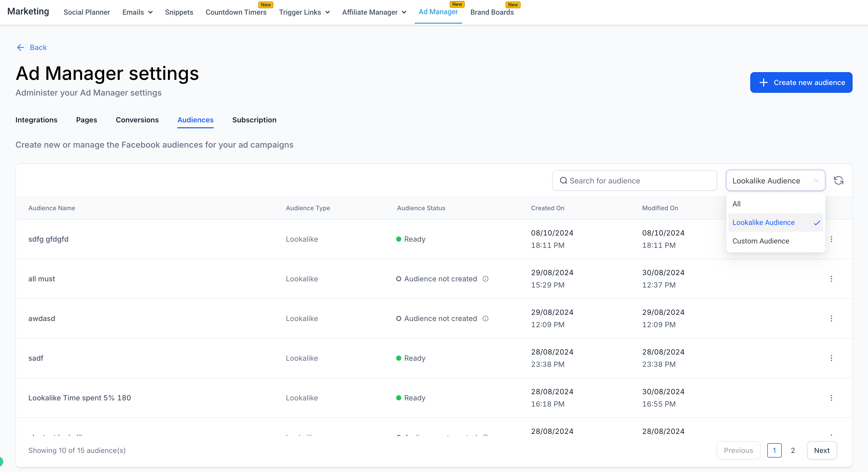Open actions menu for sadf row
This screenshot has height=472, width=868.
831,358
